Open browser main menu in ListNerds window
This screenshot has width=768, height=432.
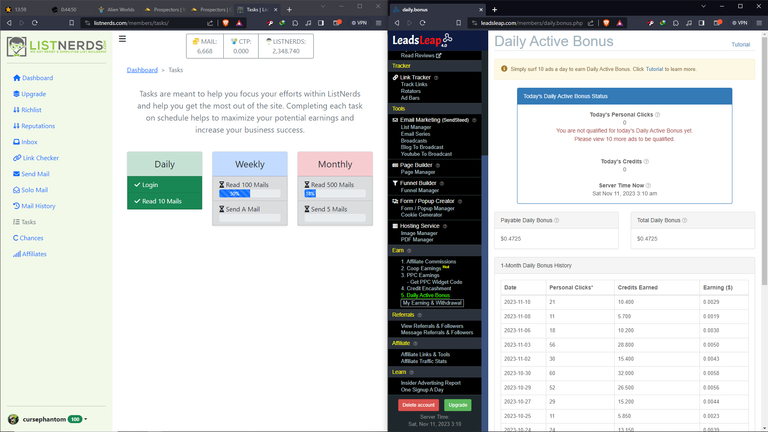pos(379,23)
